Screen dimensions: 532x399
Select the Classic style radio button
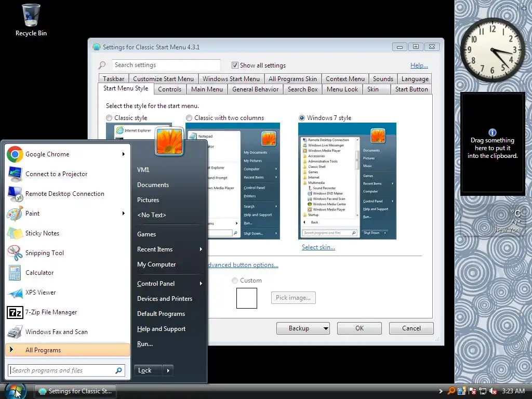click(109, 118)
